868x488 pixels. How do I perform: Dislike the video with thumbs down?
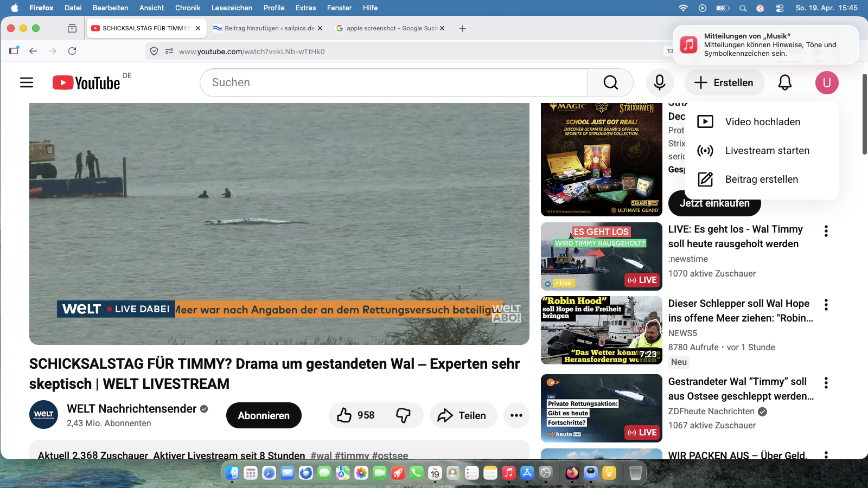pyautogui.click(x=404, y=415)
